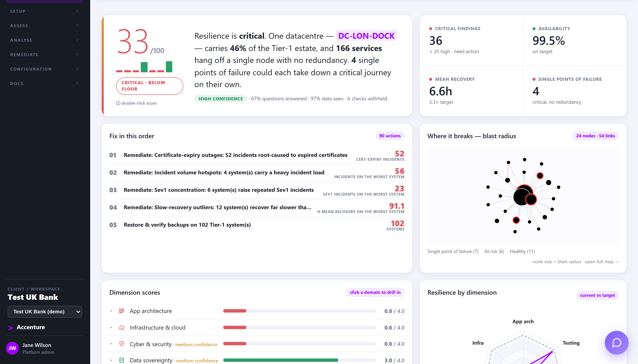Screen dimensions: 638x364
Task: Click the score history mini bar chart
Action: [x=144, y=67]
